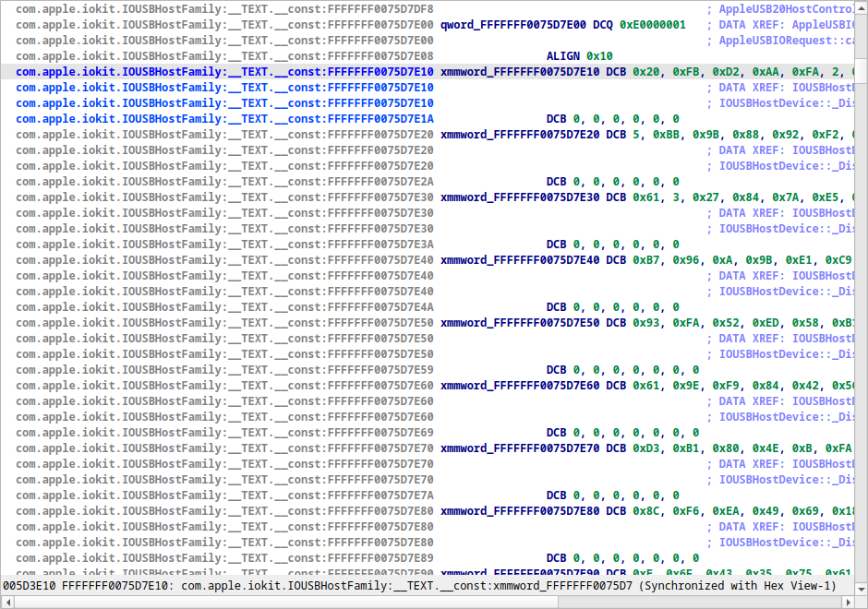
Task: Click byte value 0x9E in the 7E60 row
Action: point(685,386)
